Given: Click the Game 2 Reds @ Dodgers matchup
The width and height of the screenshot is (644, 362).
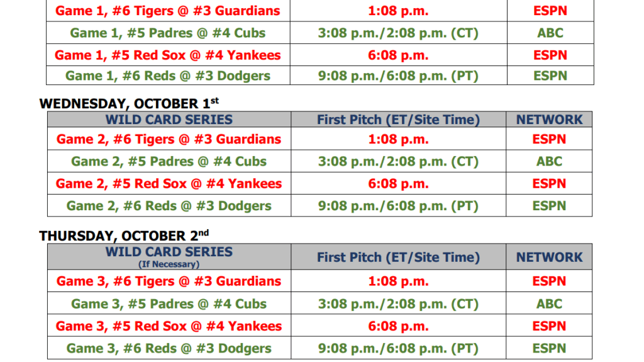Looking at the screenshot, I should click(169, 206).
